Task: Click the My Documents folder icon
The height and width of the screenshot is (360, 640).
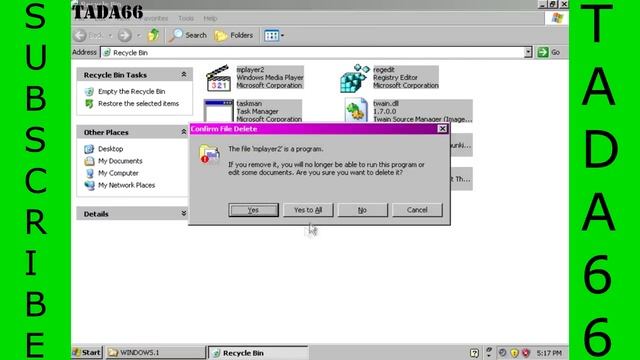Action: tap(89, 161)
